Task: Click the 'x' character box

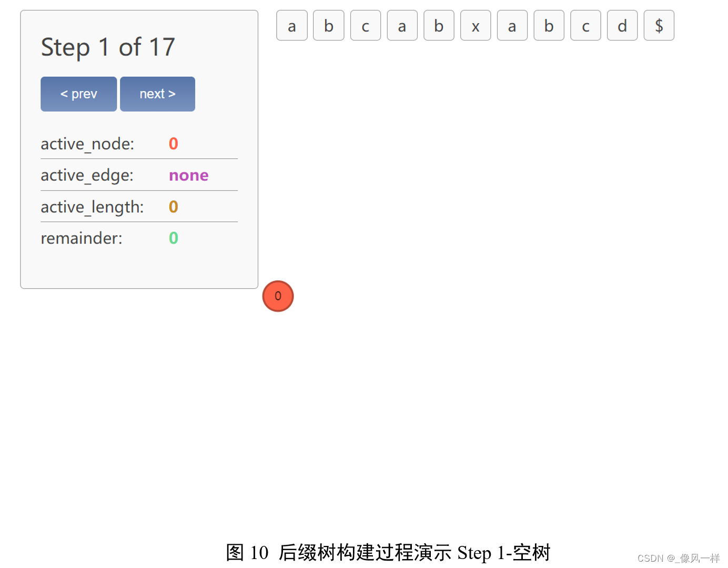Action: coord(476,26)
